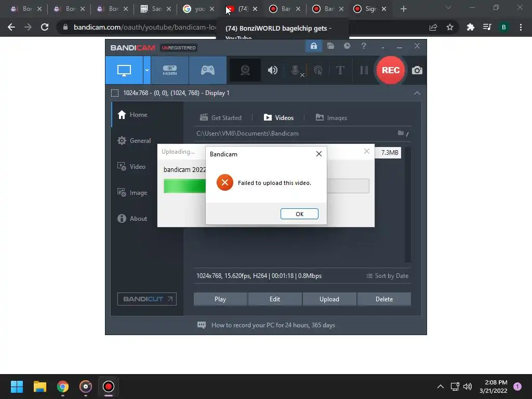Click the Play button
The height and width of the screenshot is (399, 532).
pos(220,299)
